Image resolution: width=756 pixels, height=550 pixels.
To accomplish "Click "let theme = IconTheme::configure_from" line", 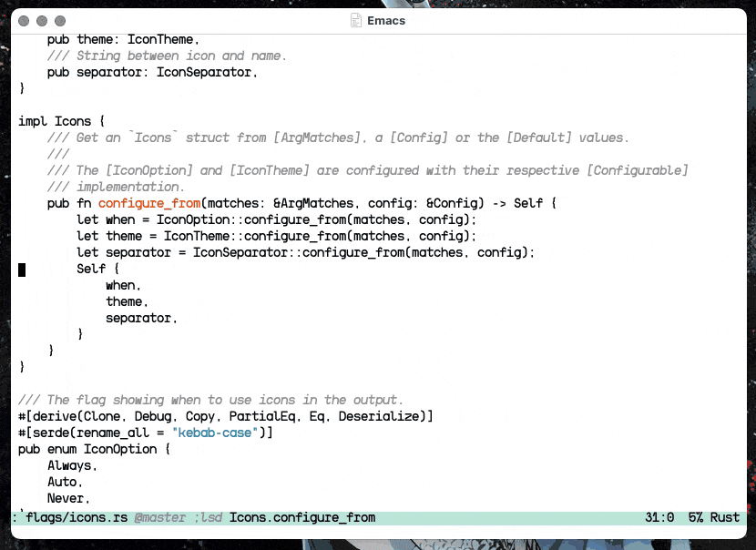I will pyautogui.click(x=276, y=236).
